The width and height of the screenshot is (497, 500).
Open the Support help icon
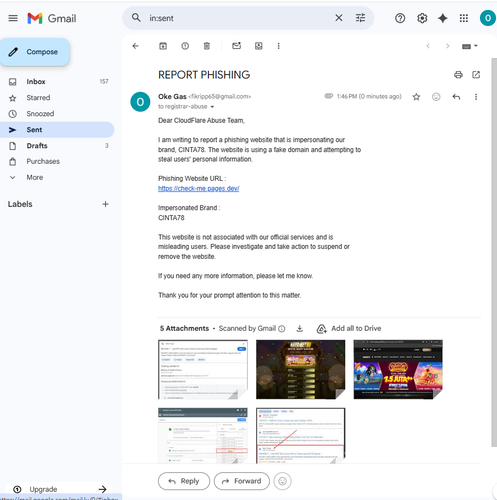click(400, 18)
